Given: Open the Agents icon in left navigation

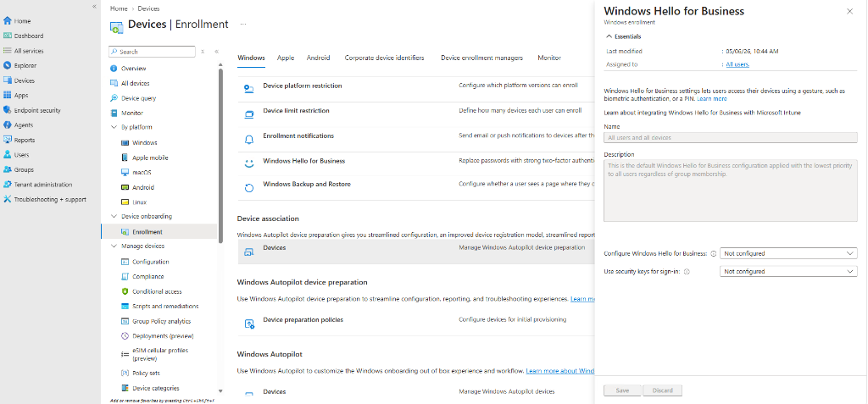Looking at the screenshot, I should click(7, 125).
